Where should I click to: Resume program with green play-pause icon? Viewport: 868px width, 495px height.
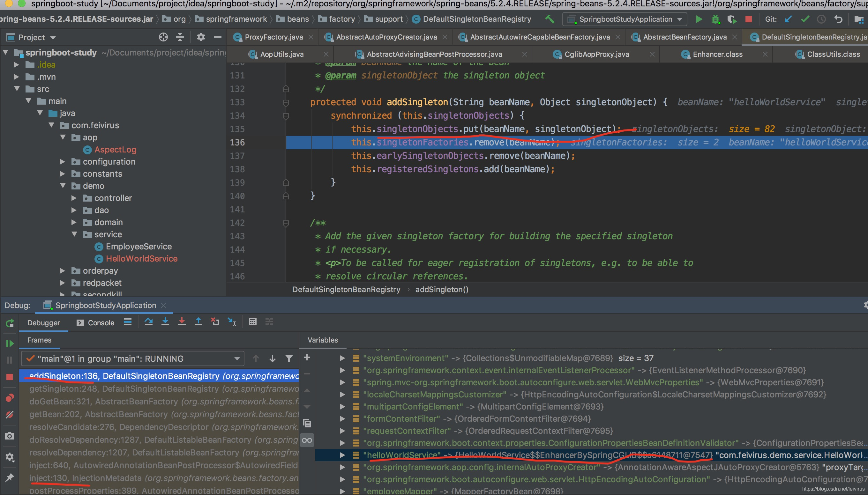click(10, 344)
